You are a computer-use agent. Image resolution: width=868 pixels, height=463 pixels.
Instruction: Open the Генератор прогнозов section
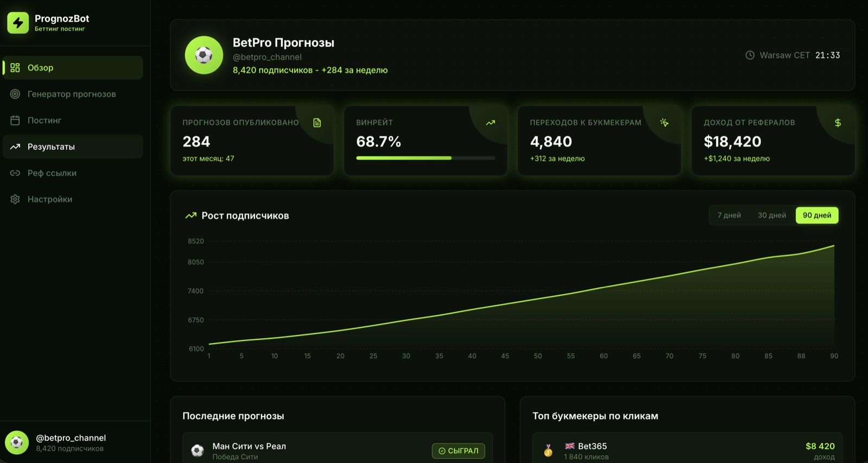tap(73, 94)
